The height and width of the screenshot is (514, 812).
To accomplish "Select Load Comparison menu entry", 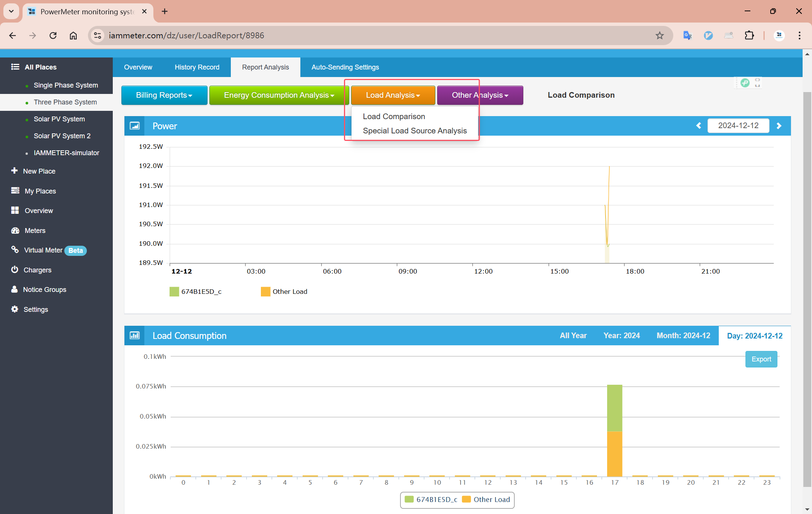I will (x=394, y=116).
